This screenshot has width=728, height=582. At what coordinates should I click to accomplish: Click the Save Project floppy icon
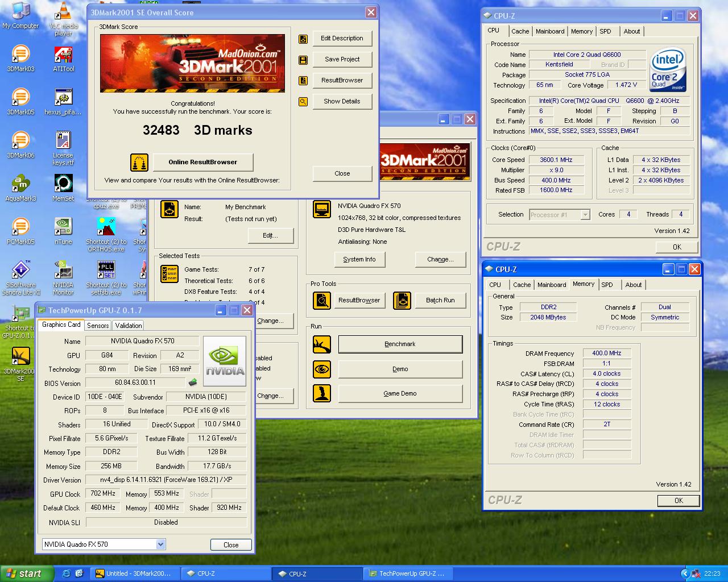tap(303, 60)
